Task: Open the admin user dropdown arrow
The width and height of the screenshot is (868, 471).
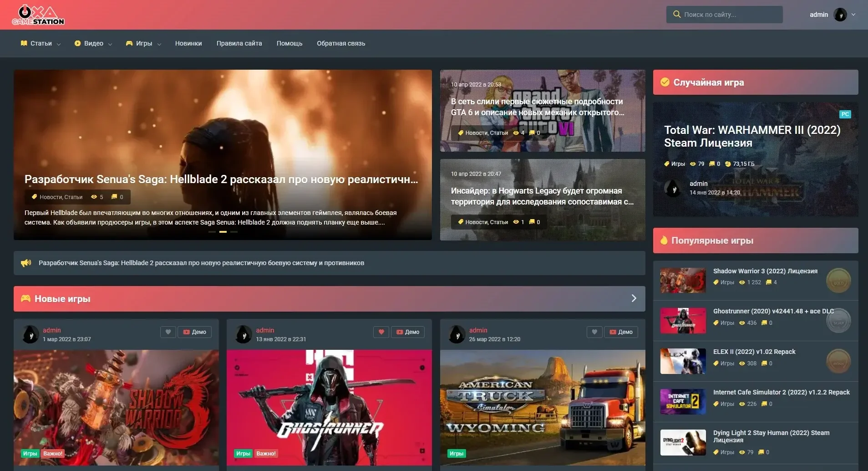Action: (x=853, y=15)
